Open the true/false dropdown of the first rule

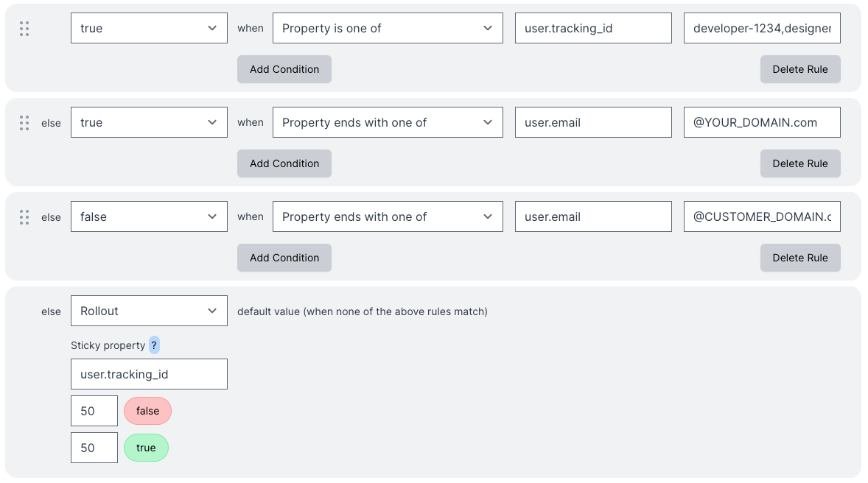(149, 27)
